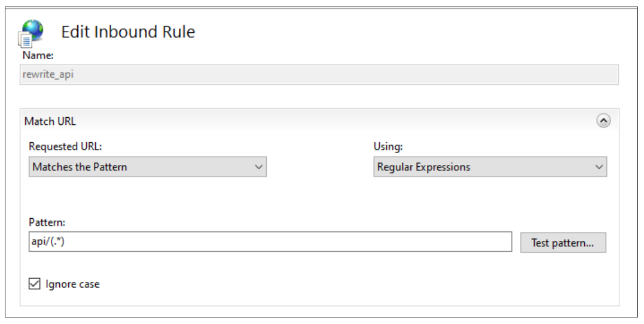Click the Edit Inbound Rule heading

click(128, 32)
